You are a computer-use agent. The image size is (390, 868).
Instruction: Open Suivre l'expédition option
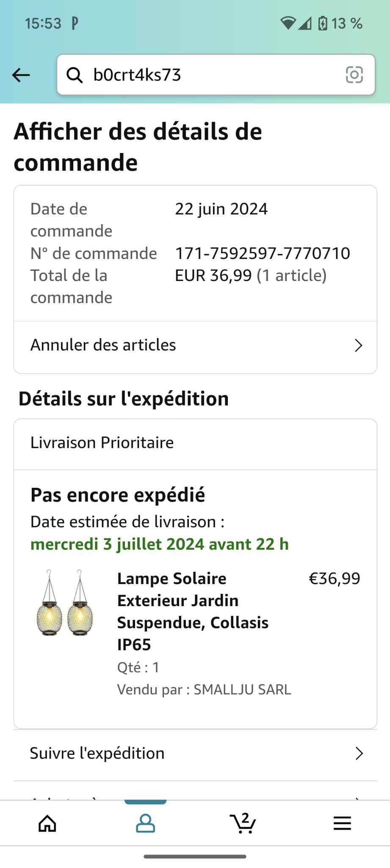(97, 754)
